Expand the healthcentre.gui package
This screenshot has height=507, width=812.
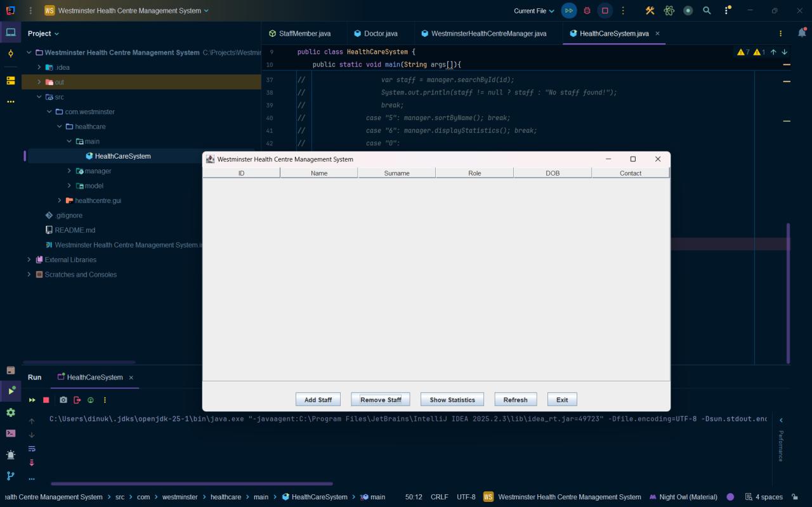(x=60, y=201)
